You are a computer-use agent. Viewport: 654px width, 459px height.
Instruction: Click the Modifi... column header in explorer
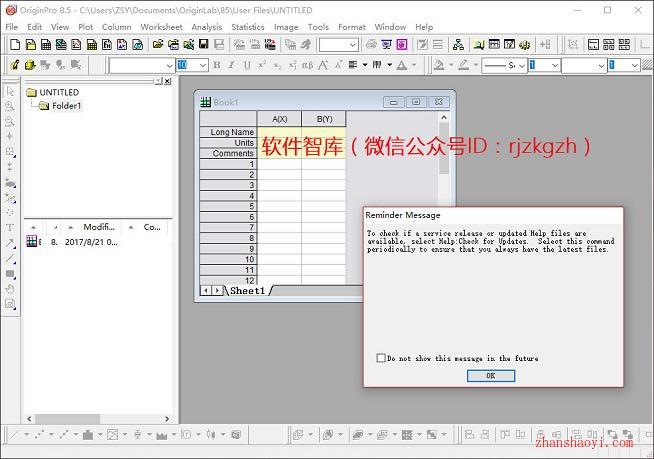click(98, 227)
